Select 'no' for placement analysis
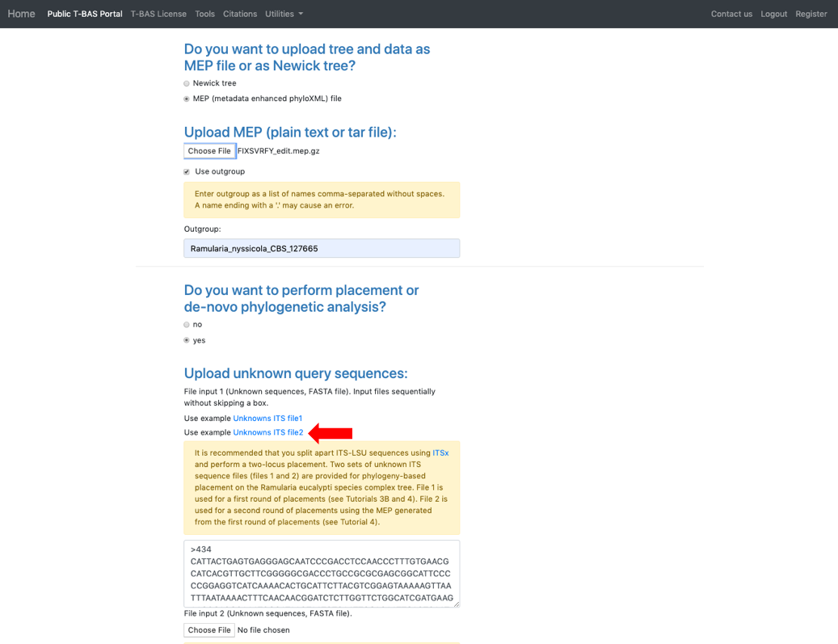838x644 pixels. (187, 325)
